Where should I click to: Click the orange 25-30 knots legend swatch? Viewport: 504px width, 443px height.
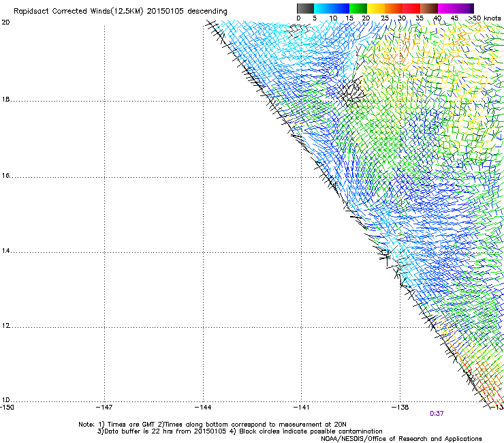[x=394, y=8]
